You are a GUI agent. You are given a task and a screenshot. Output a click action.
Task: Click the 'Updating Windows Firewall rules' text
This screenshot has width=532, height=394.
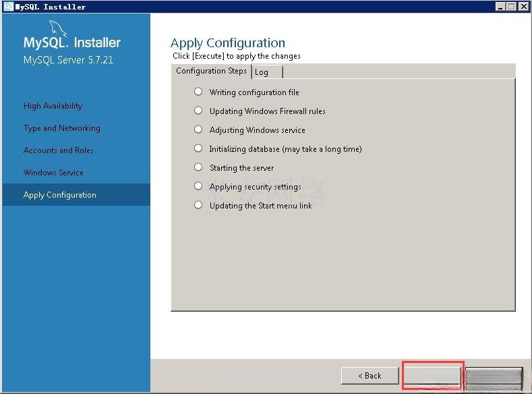(x=268, y=111)
